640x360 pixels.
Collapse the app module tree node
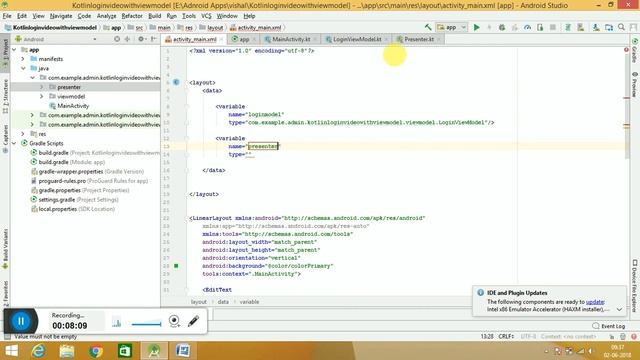14,49
